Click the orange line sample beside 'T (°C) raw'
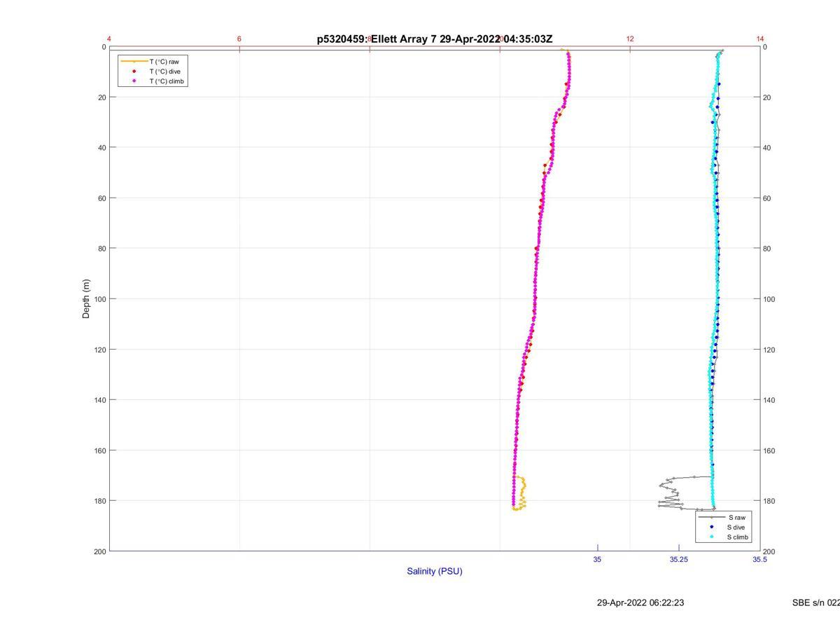Screen dimensions: 840x620 134,62
